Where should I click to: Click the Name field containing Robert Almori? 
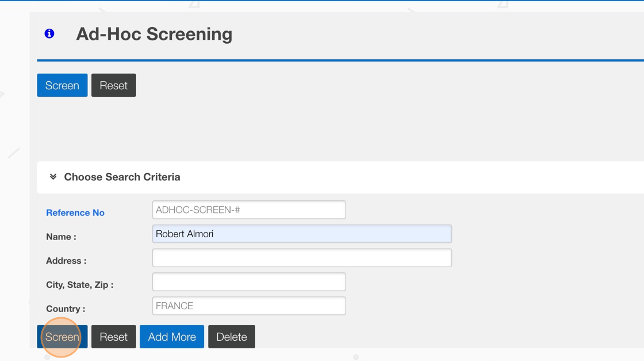tap(301, 234)
